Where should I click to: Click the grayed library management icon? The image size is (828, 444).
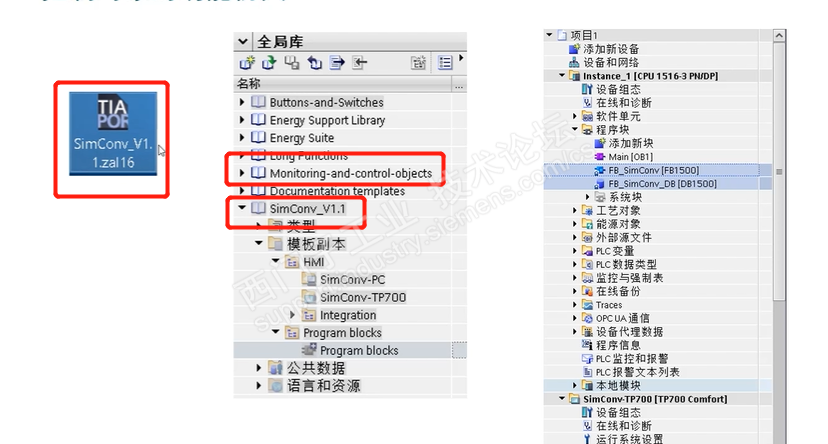click(x=418, y=63)
